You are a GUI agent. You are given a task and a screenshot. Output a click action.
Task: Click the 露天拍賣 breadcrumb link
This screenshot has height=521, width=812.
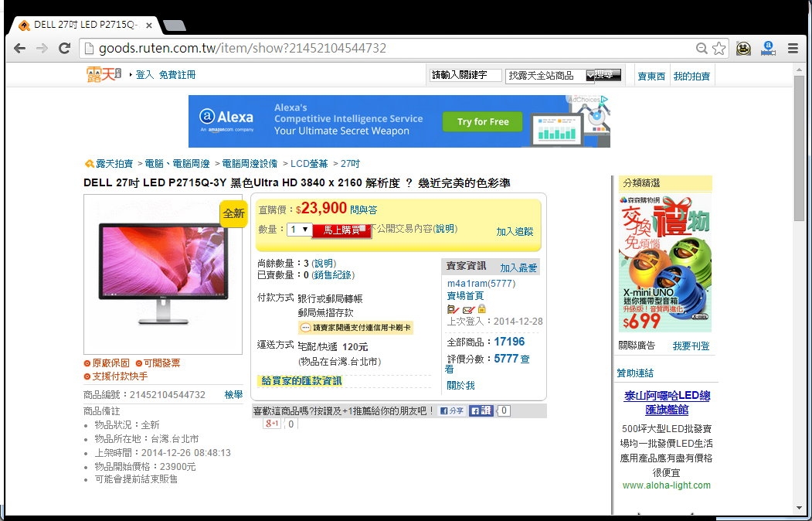pos(114,164)
